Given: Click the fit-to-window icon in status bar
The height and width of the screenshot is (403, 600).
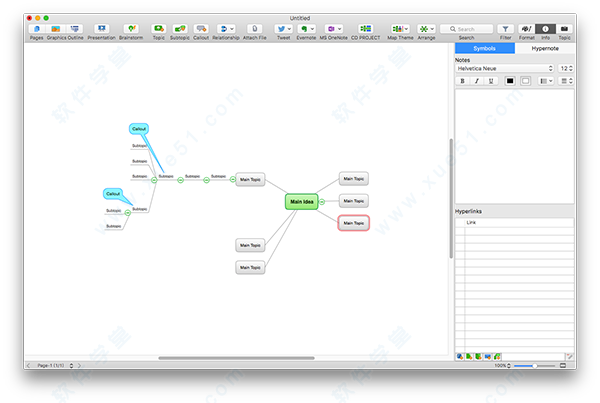Looking at the screenshot, I should click(563, 365).
